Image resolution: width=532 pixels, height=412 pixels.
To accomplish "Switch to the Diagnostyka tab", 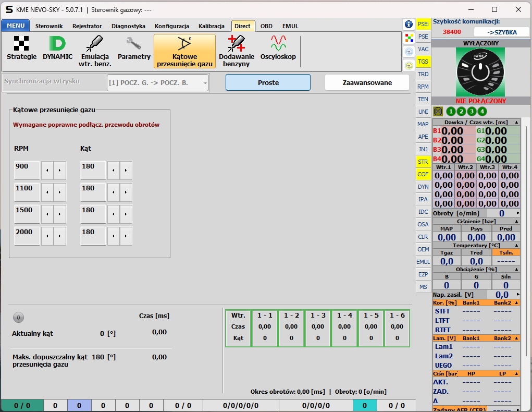I will click(128, 26).
